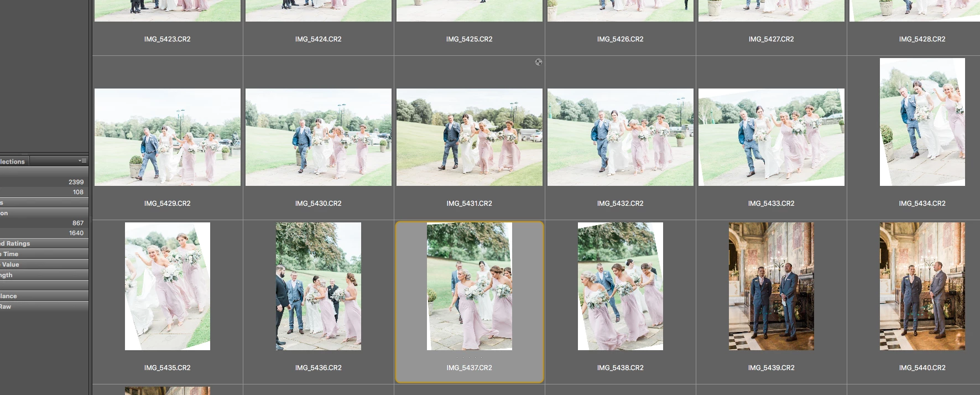Select thumbnail IMG_5433.CR2
This screenshot has width=980, height=395.
tap(772, 137)
